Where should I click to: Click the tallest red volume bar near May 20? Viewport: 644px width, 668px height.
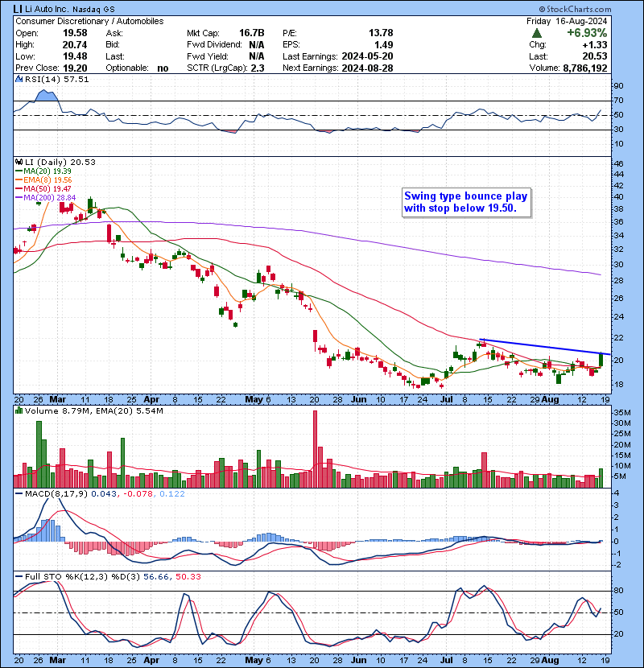(316, 449)
